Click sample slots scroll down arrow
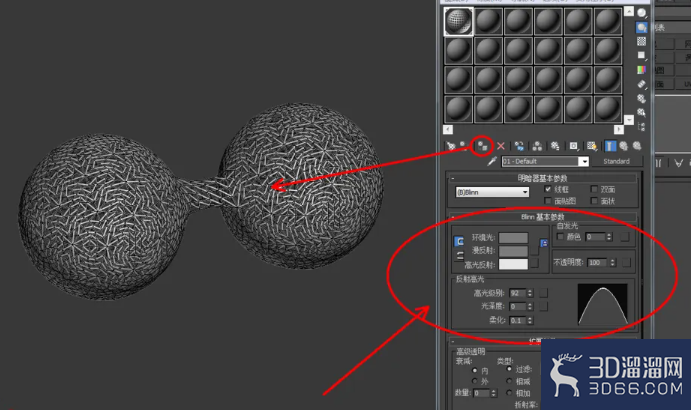The width and height of the screenshot is (691, 410). (x=629, y=119)
